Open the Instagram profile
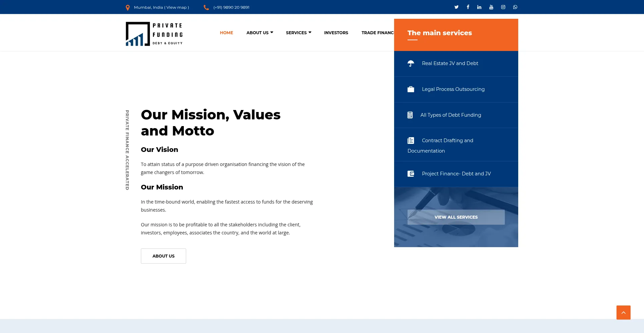 tap(503, 7)
